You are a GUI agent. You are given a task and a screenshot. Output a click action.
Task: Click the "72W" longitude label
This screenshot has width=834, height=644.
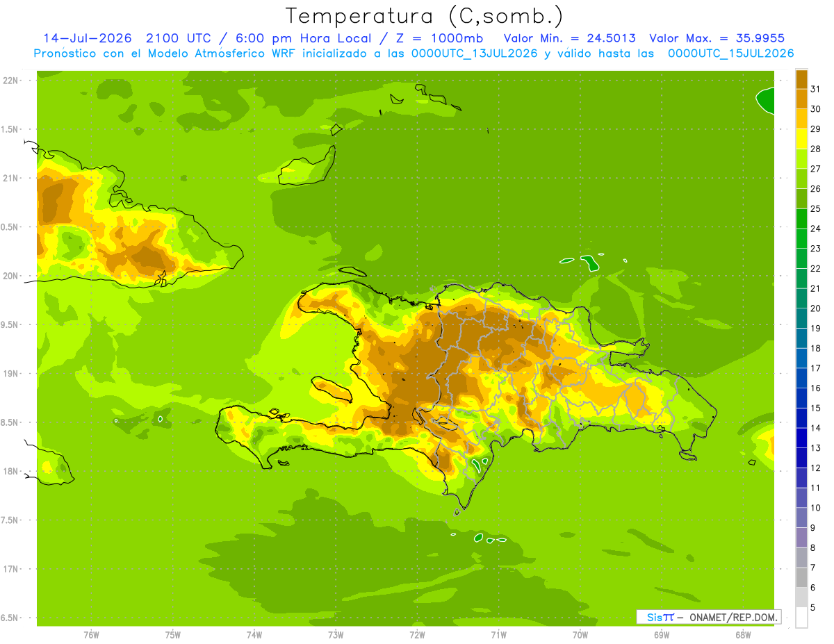(x=417, y=635)
